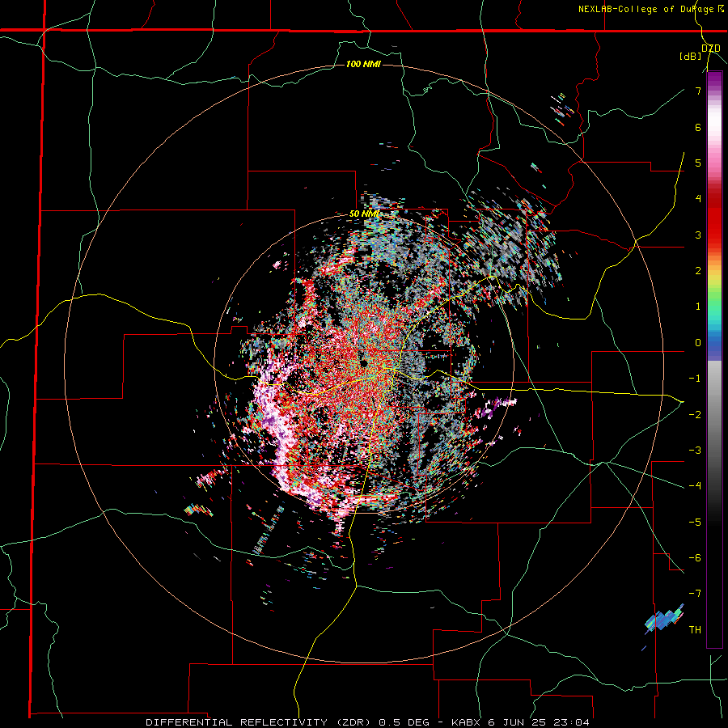Click the -3 tick label on color scale
This screenshot has height=728, width=728.
coord(695,451)
